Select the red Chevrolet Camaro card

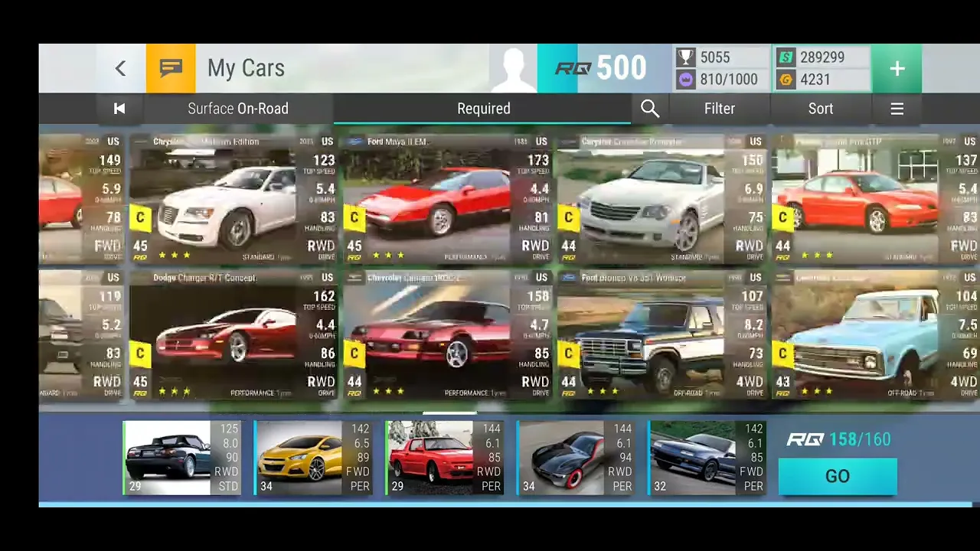click(449, 335)
